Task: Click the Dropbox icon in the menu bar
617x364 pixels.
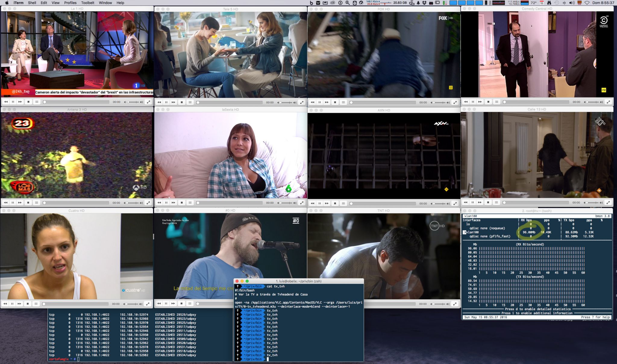Action: [x=424, y=3]
